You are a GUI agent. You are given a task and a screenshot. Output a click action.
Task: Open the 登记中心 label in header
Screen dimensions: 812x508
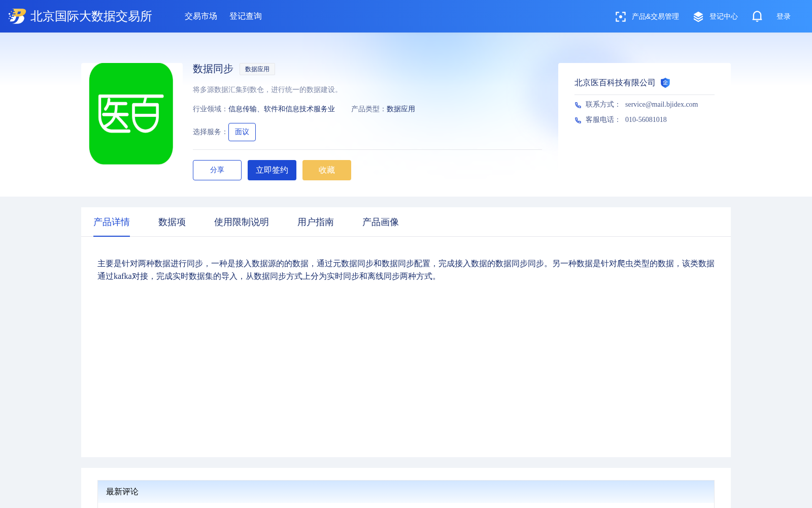tap(724, 17)
